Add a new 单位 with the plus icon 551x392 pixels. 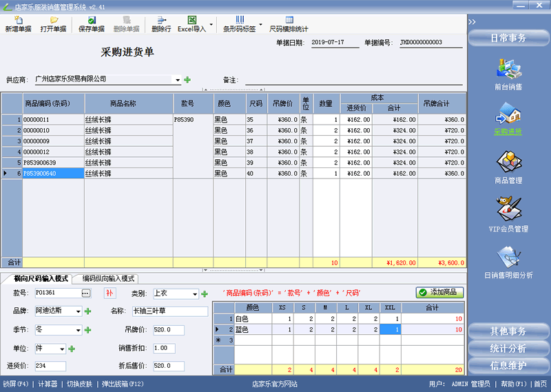click(72, 349)
